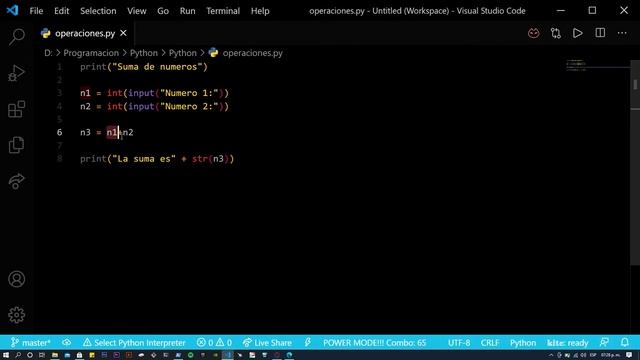Open the Explorer files icon

pos(16,145)
